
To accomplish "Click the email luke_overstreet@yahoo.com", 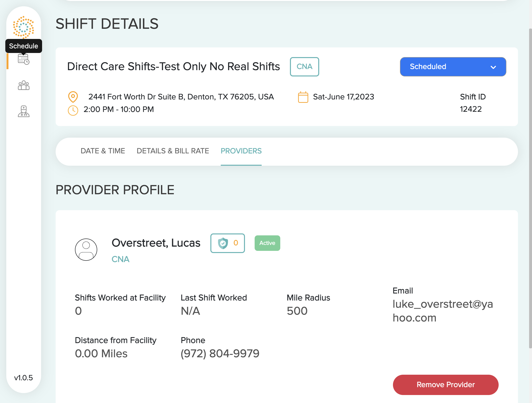I will click(443, 311).
